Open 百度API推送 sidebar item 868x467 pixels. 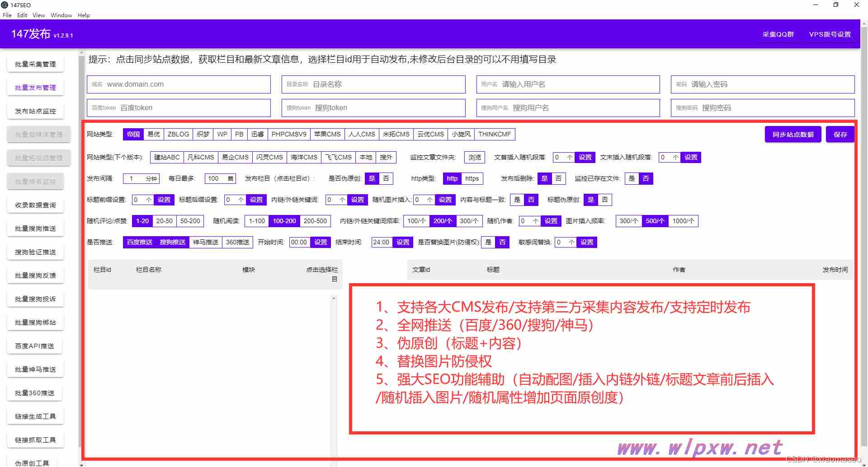34,346
